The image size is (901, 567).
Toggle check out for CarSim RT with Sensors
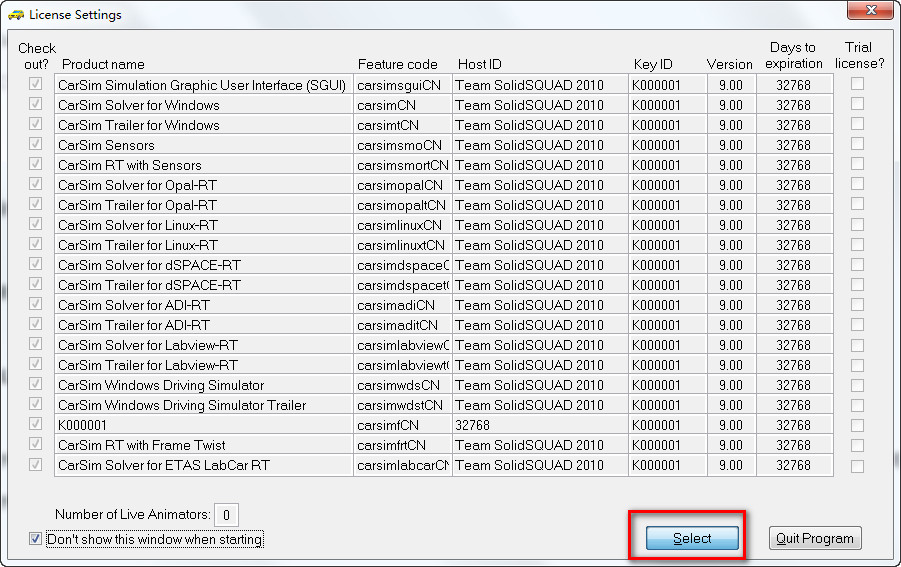point(36,164)
